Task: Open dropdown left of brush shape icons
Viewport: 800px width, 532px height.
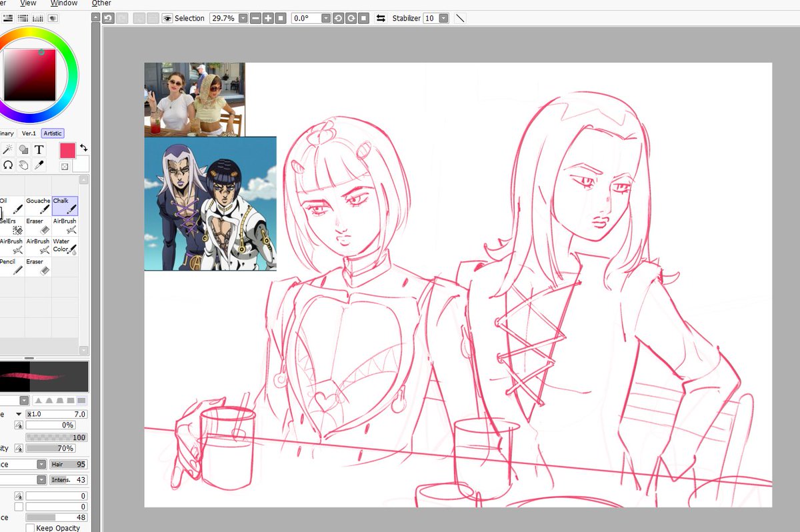Action: (x=24, y=400)
